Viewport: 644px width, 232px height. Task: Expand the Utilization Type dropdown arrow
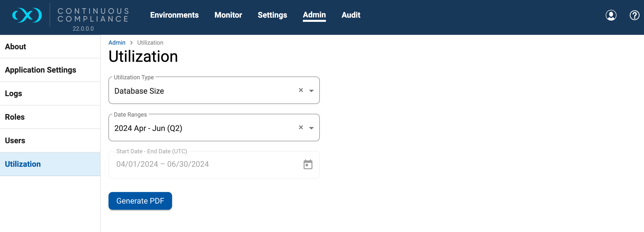(311, 91)
